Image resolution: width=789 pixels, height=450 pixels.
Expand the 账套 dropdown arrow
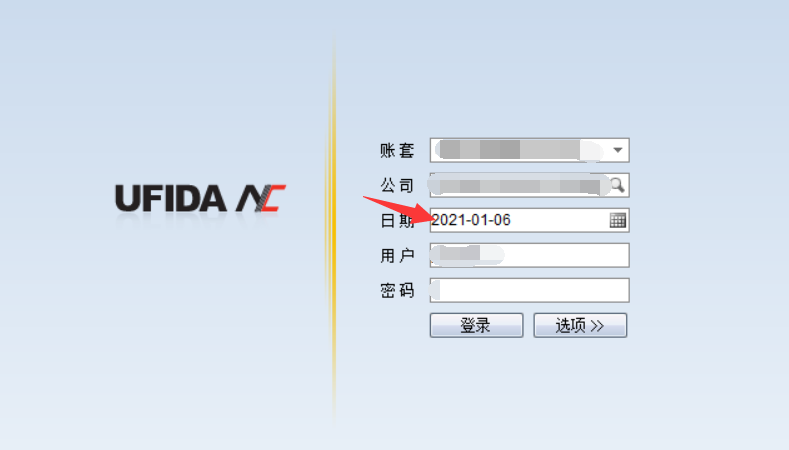617,150
